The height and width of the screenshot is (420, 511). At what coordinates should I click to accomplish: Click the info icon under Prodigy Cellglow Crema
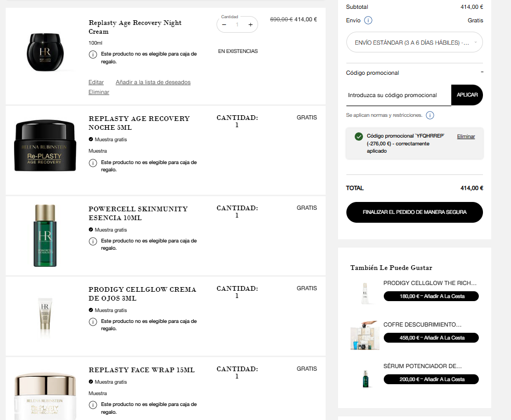pos(93,322)
